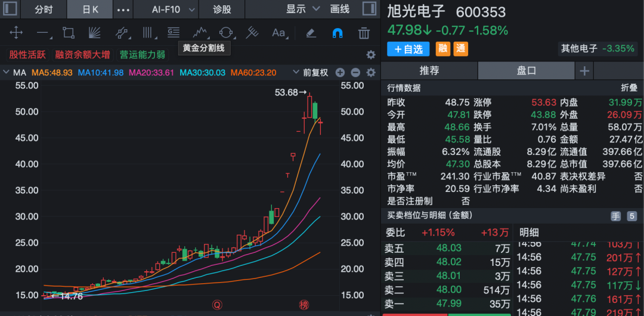Click the 明细 trade detail header
The width and height of the screenshot is (644, 316).
click(528, 233)
